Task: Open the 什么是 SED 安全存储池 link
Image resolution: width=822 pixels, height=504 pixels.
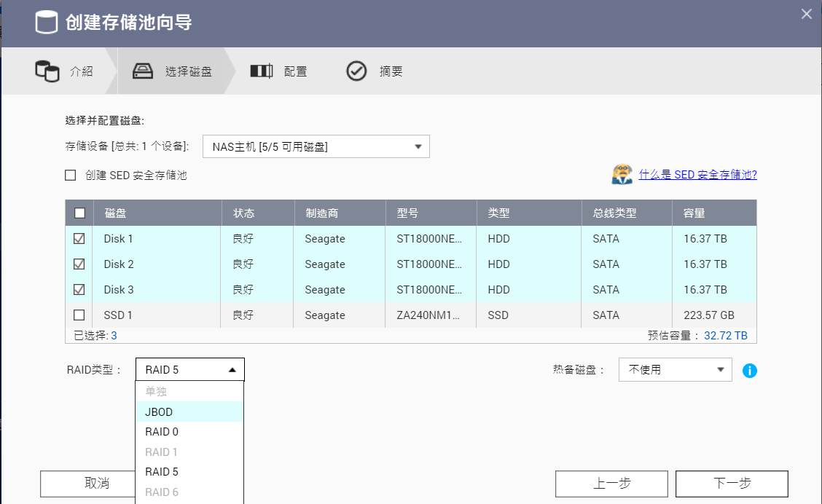Action: 697,175
